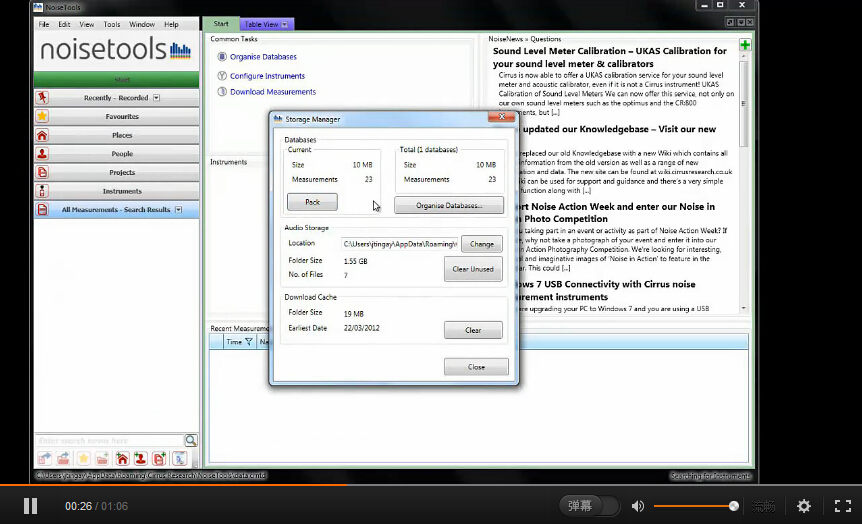Click the Favourites star icon in sidebar
This screenshot has height=524, width=862.
click(x=42, y=116)
